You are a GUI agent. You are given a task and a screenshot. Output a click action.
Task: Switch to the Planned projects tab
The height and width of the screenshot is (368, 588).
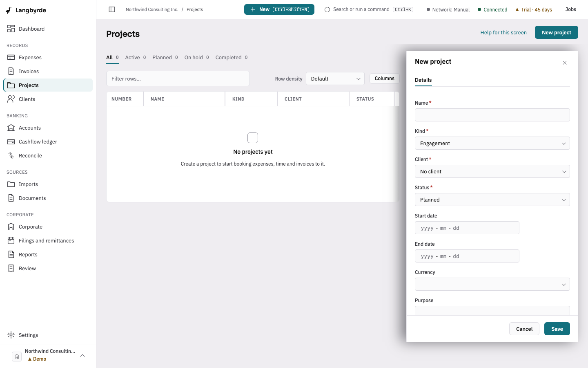pyautogui.click(x=165, y=57)
